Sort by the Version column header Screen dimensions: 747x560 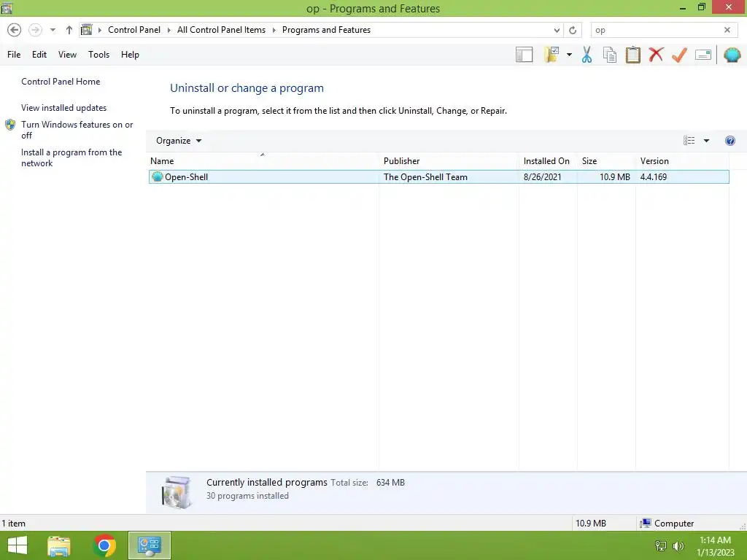[x=682, y=161]
